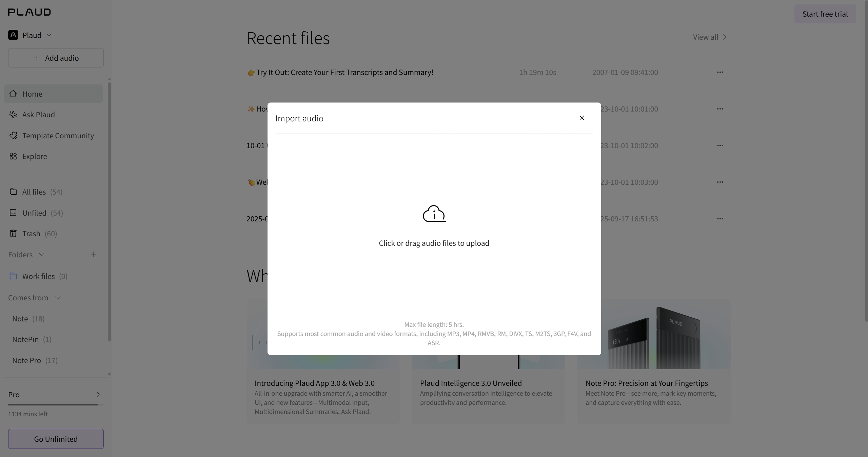
Task: Click Start free trial button
Action: tap(825, 14)
